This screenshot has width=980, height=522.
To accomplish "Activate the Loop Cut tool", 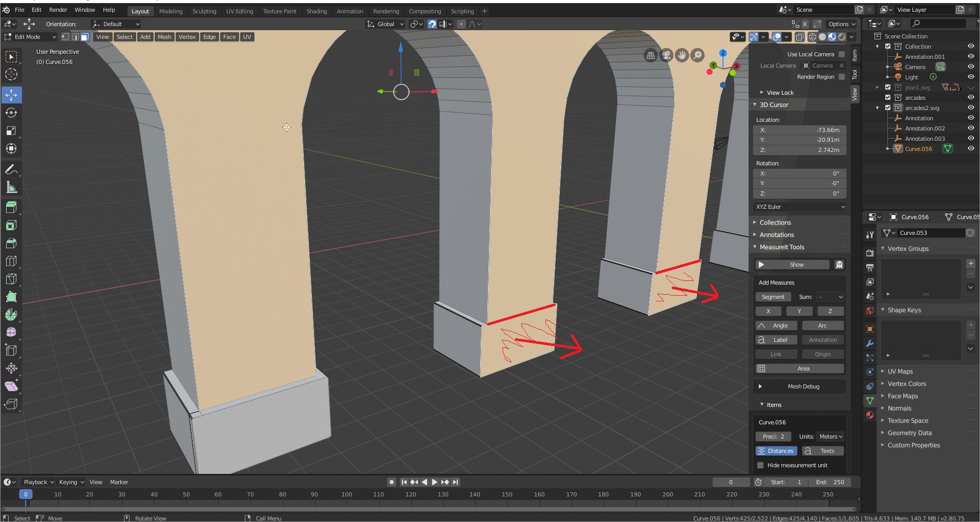I will pyautogui.click(x=11, y=261).
